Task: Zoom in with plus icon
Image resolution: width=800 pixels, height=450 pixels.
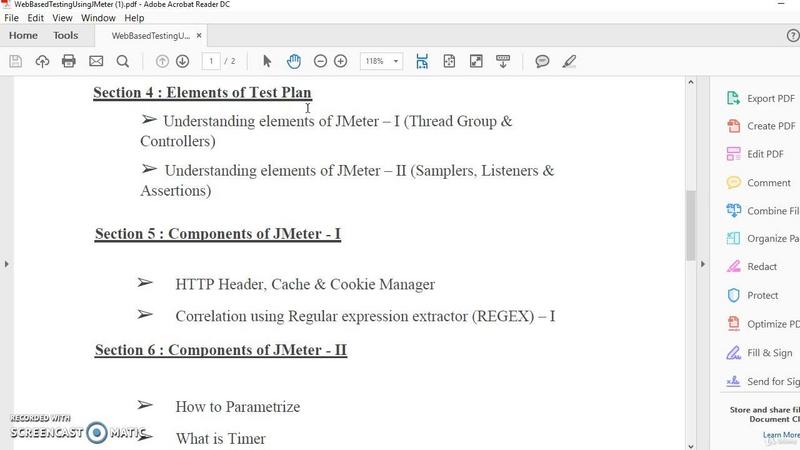Action: click(340, 61)
